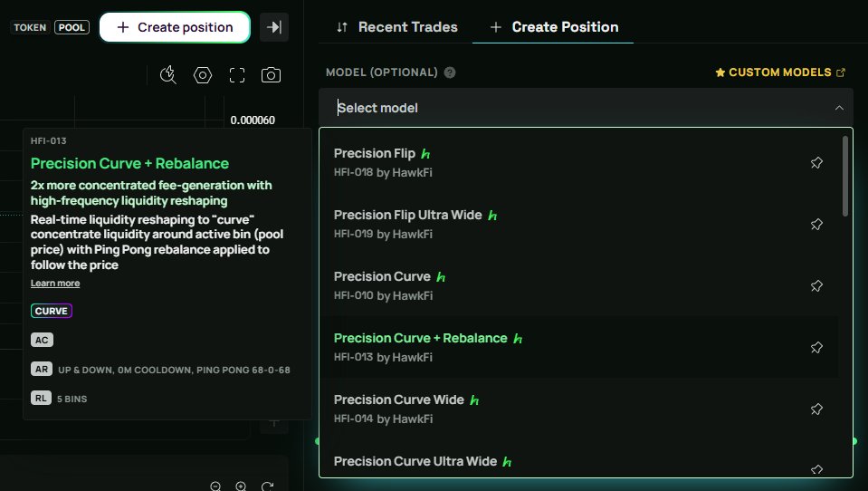Screen dimensions: 868x491
Task: Pin the Precision Curve + Rebalance model
Action: (x=816, y=347)
